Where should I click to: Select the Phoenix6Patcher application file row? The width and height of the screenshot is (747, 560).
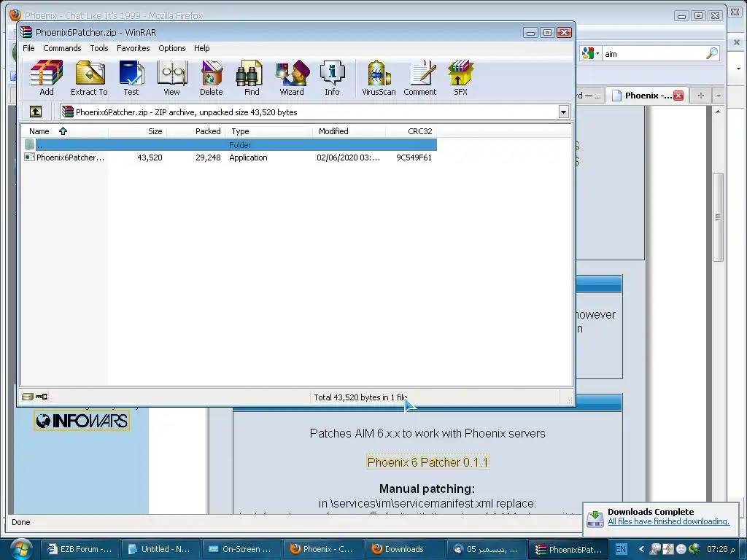(230, 157)
